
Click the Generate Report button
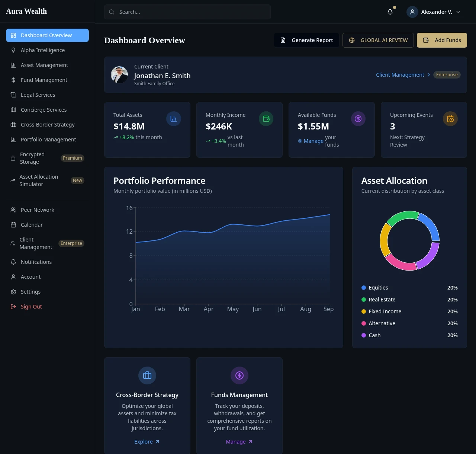coord(306,40)
